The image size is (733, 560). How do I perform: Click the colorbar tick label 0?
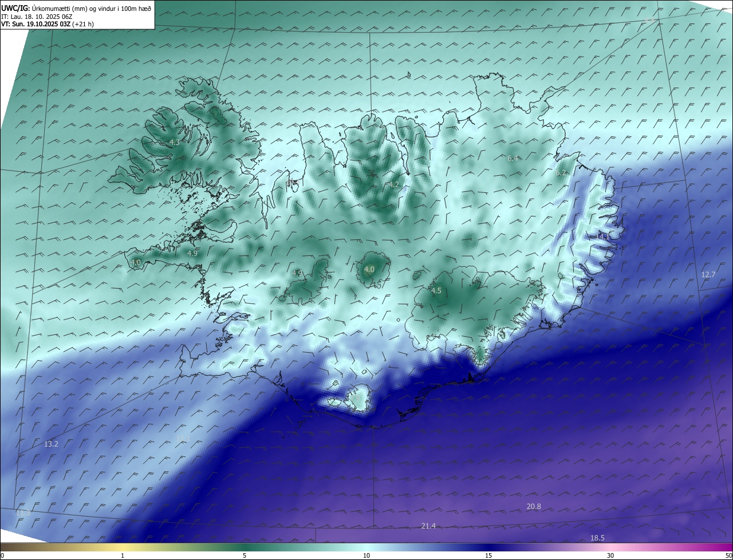[2, 555]
